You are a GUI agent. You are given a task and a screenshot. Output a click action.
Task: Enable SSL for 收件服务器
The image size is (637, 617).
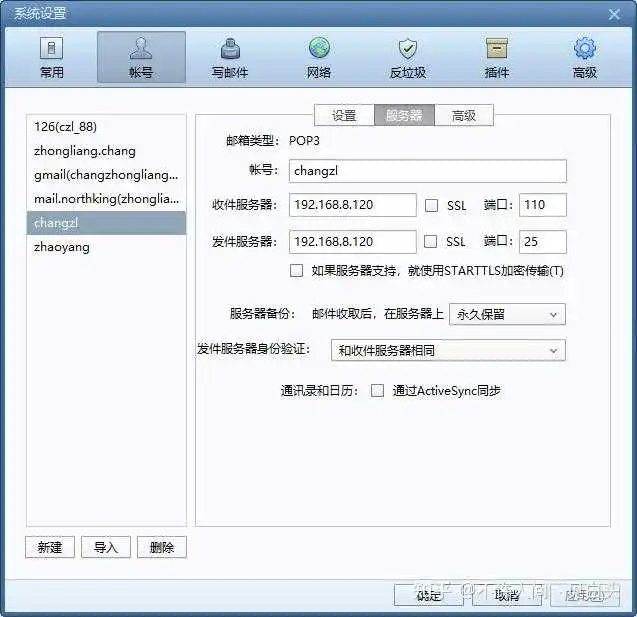click(x=431, y=205)
